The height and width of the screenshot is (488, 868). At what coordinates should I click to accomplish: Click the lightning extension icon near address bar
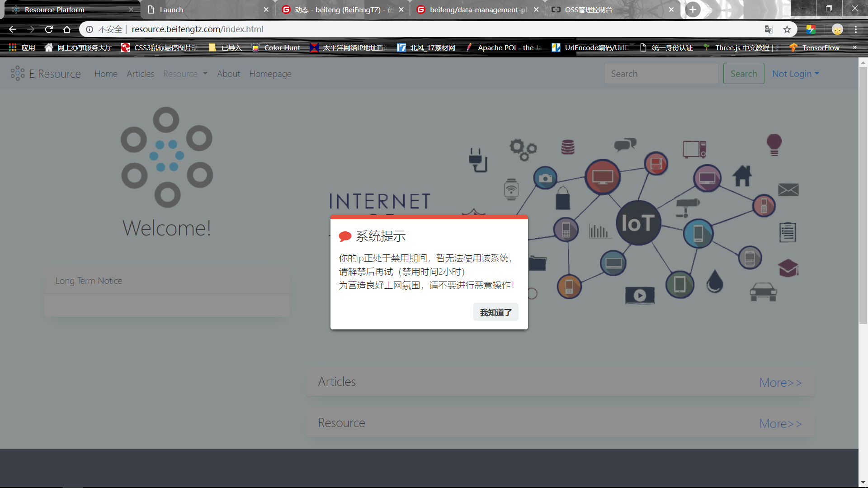811,29
